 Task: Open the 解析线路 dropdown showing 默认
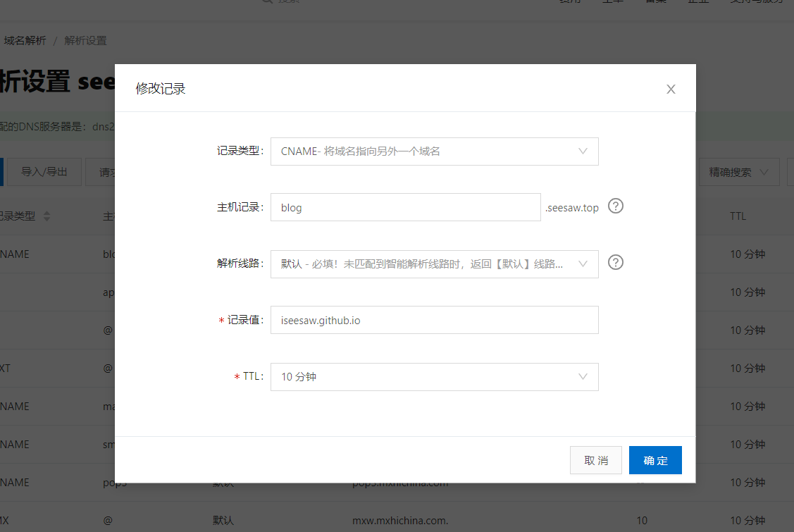tap(423, 264)
